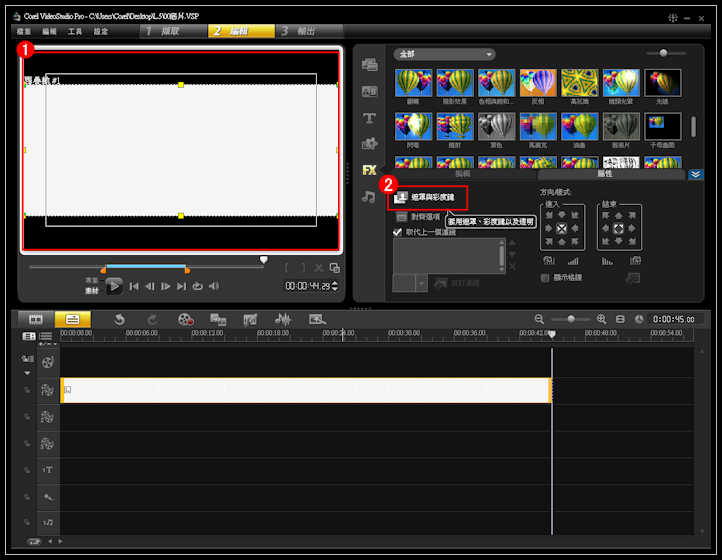The image size is (722, 560).
Task: Enable the show grid lines checkbox
Action: click(545, 278)
